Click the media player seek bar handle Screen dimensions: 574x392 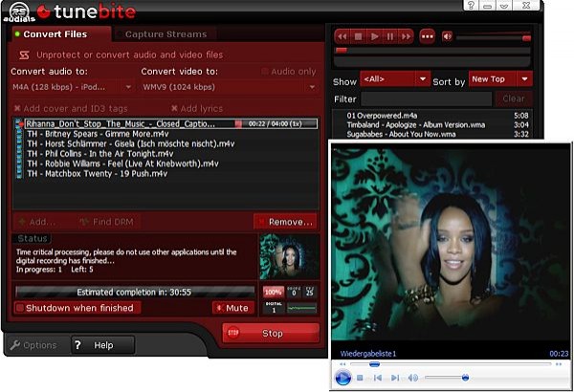[x=374, y=364]
